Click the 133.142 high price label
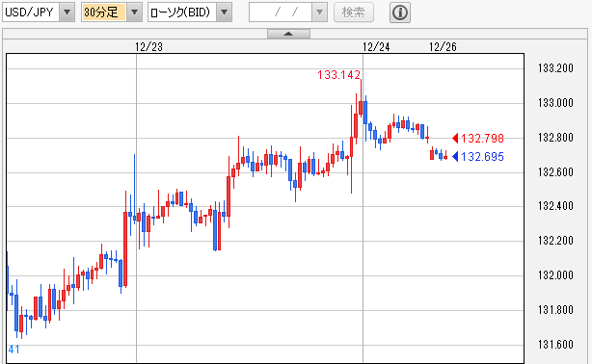Screen dimensions: 592x364 [339, 75]
